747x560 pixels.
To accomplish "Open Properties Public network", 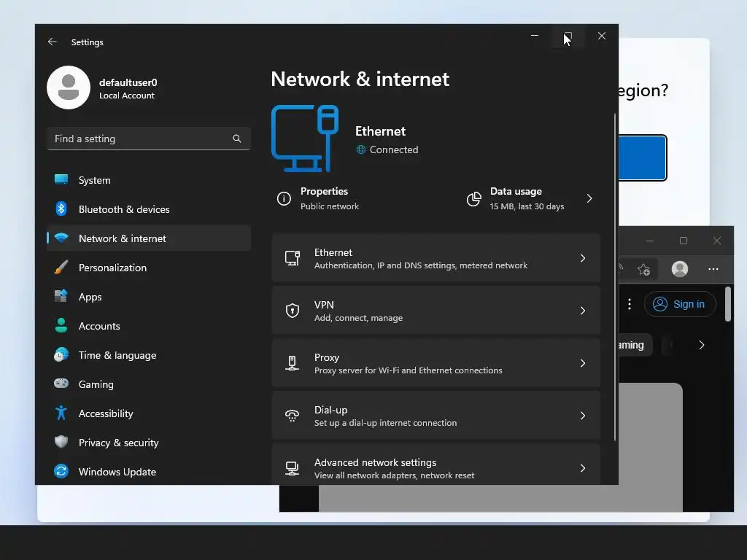I will coord(318,198).
